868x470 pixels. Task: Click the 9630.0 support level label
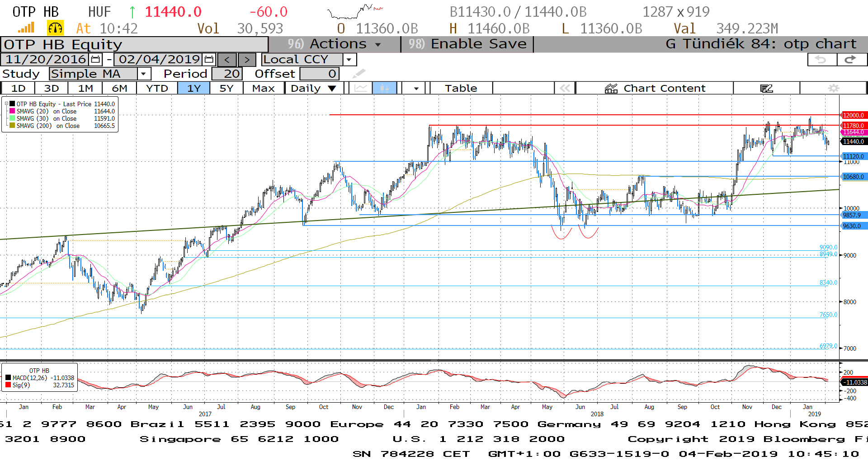[854, 226]
